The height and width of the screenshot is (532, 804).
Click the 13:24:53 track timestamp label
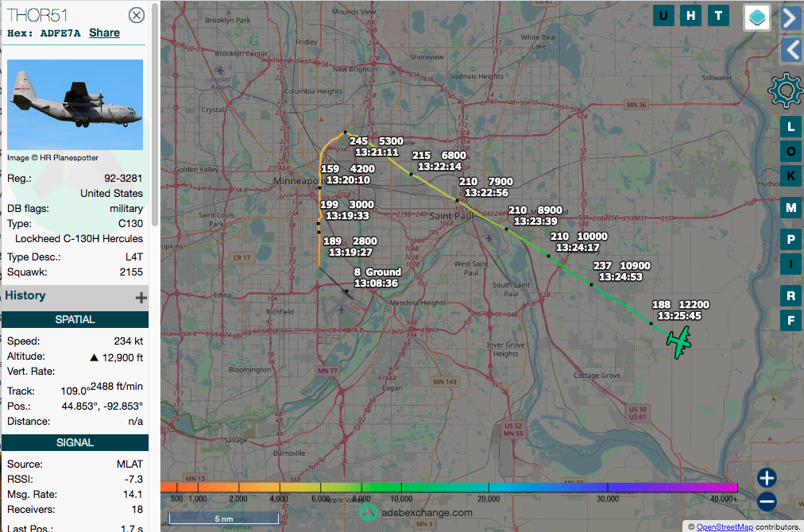pyautogui.click(x=621, y=277)
